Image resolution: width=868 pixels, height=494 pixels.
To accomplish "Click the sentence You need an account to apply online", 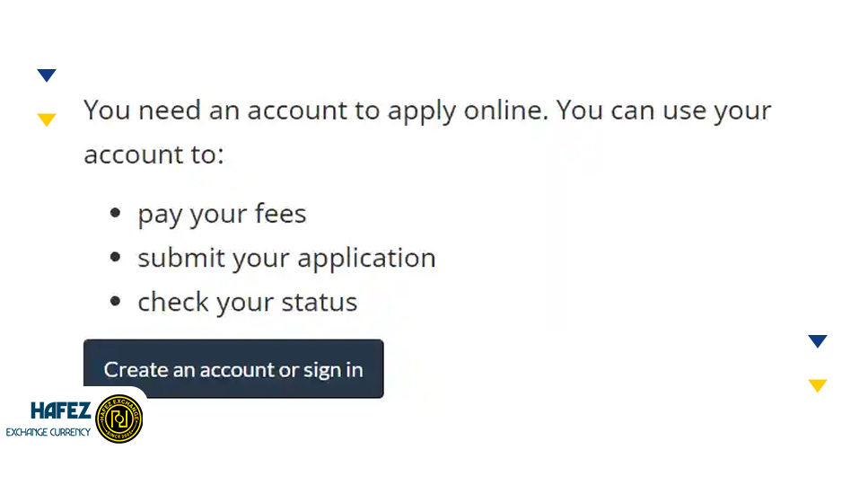I will [318, 110].
